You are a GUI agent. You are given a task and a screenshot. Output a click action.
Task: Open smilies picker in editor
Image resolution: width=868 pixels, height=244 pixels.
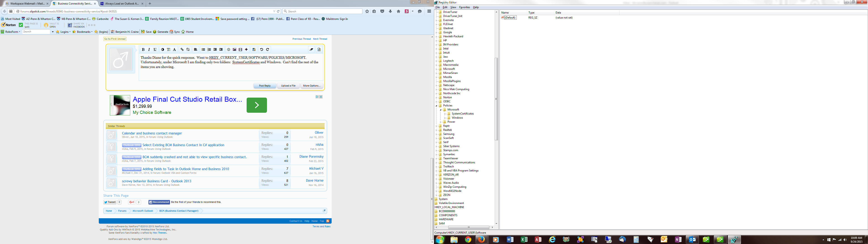[229, 49]
